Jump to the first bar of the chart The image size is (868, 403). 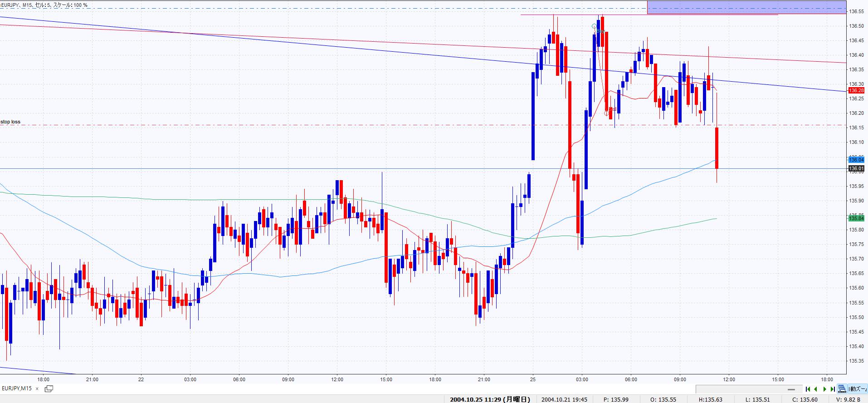coord(808,389)
